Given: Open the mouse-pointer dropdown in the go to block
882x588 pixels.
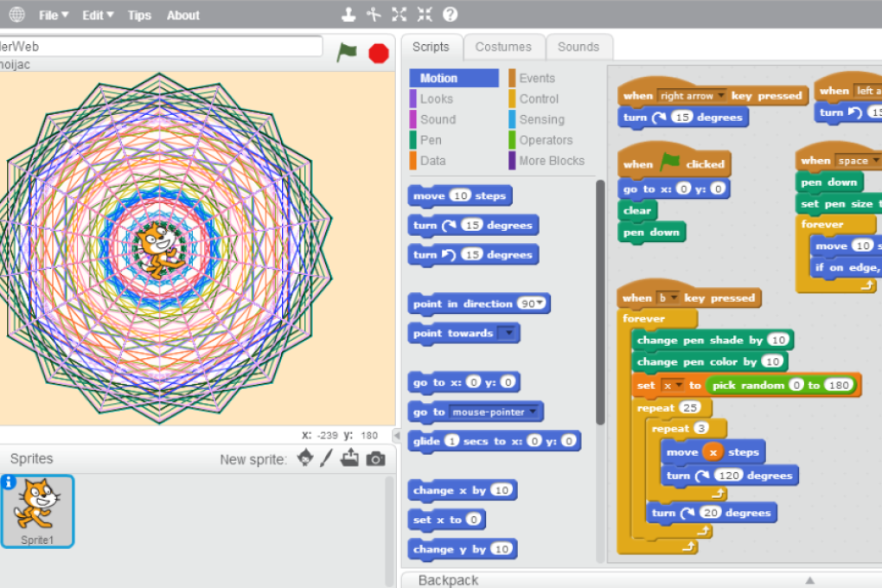Looking at the screenshot, I should 534,412.
